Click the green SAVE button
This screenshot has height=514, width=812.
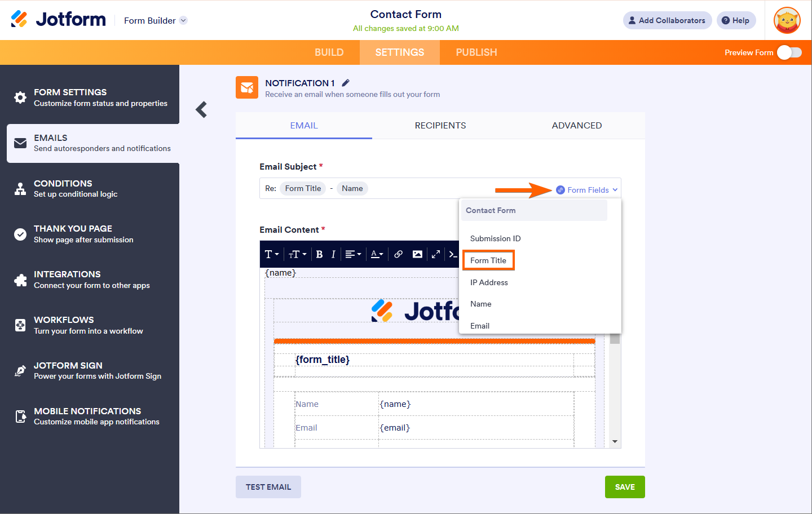click(x=625, y=487)
